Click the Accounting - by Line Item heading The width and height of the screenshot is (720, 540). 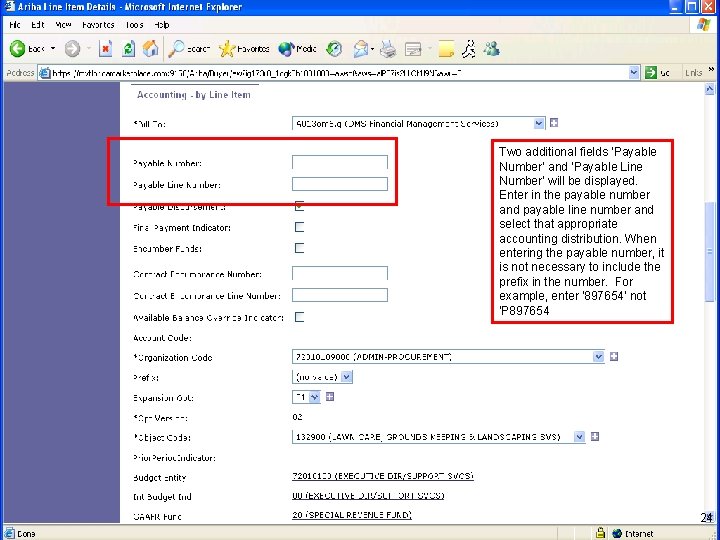pyautogui.click(x=194, y=95)
